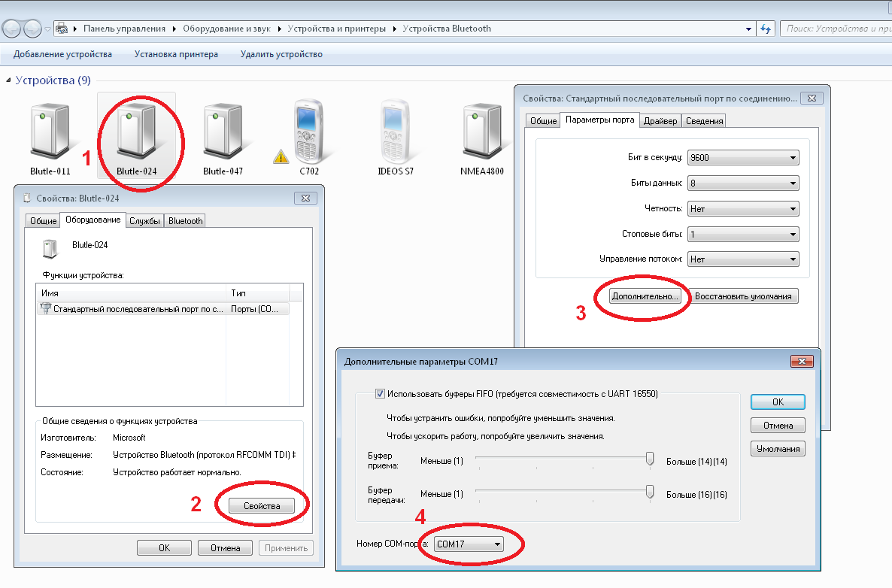The height and width of the screenshot is (588, 892).
Task: Click the receive buffer slider handle
Action: [x=650, y=460]
